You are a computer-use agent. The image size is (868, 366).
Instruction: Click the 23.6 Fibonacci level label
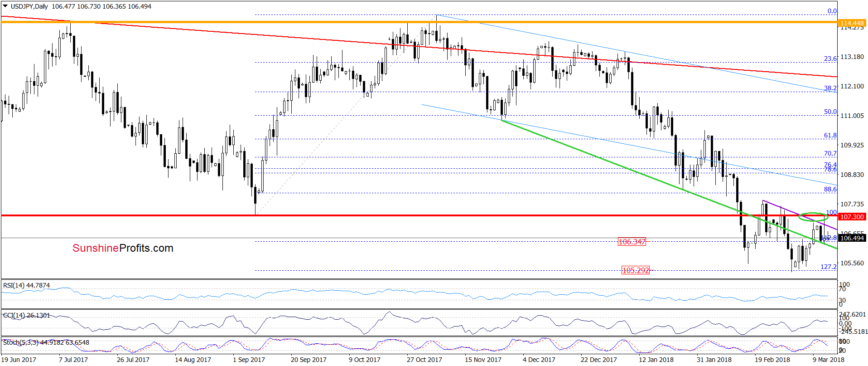(x=830, y=59)
